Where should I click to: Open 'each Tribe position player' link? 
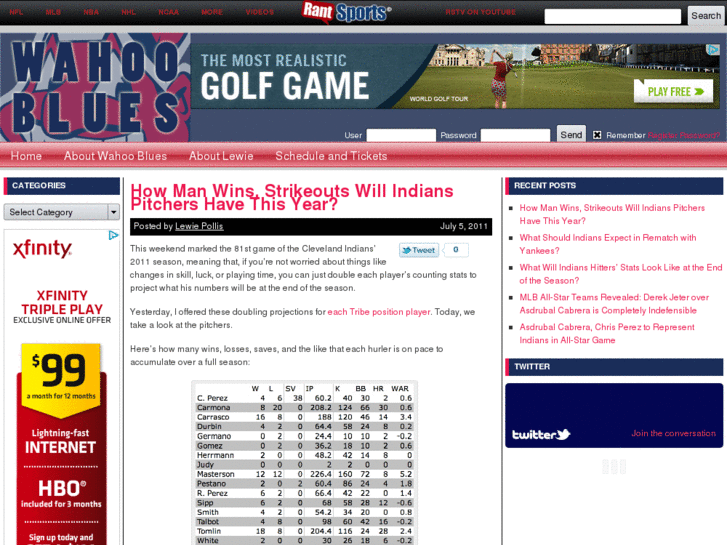(x=379, y=312)
